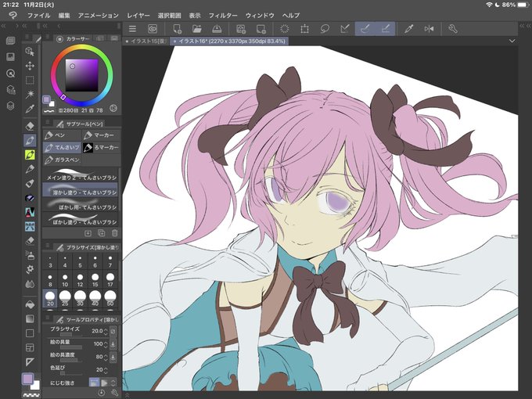Click the hue ring of the color wheel
The height and width of the screenshot is (399, 532).
[x=82, y=48]
